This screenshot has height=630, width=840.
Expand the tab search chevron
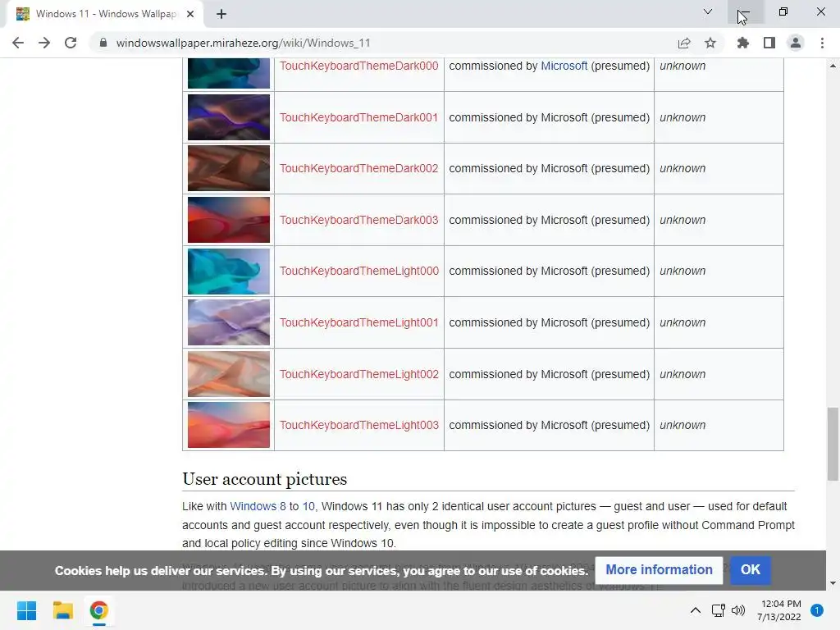(708, 11)
